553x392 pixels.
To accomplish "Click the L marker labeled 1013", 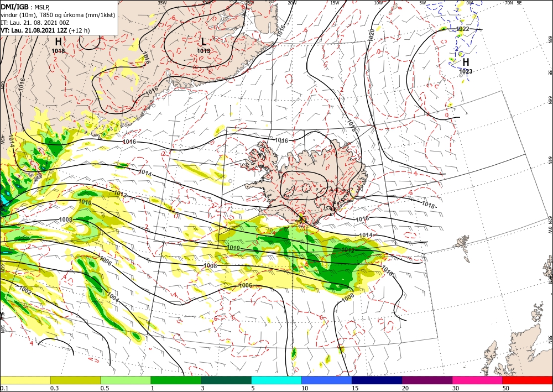I will (204, 41).
